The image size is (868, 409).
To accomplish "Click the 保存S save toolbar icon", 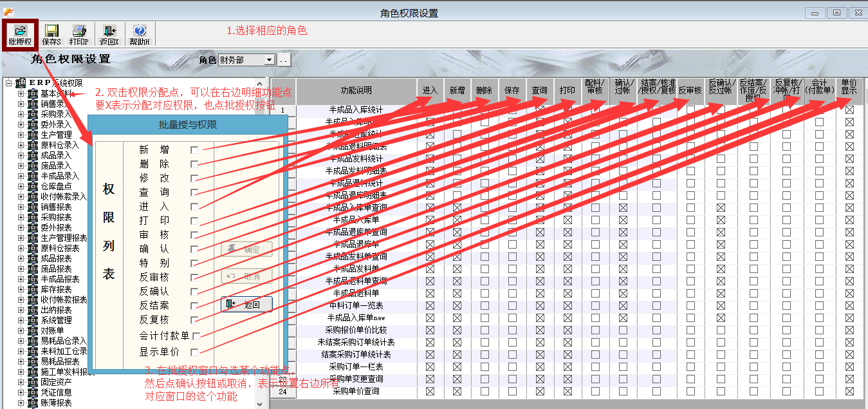I will [x=51, y=33].
